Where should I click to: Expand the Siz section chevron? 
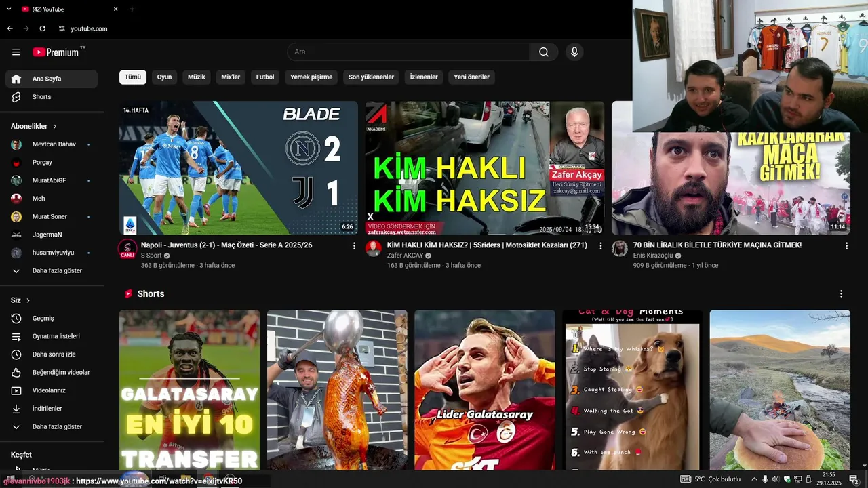pos(28,300)
